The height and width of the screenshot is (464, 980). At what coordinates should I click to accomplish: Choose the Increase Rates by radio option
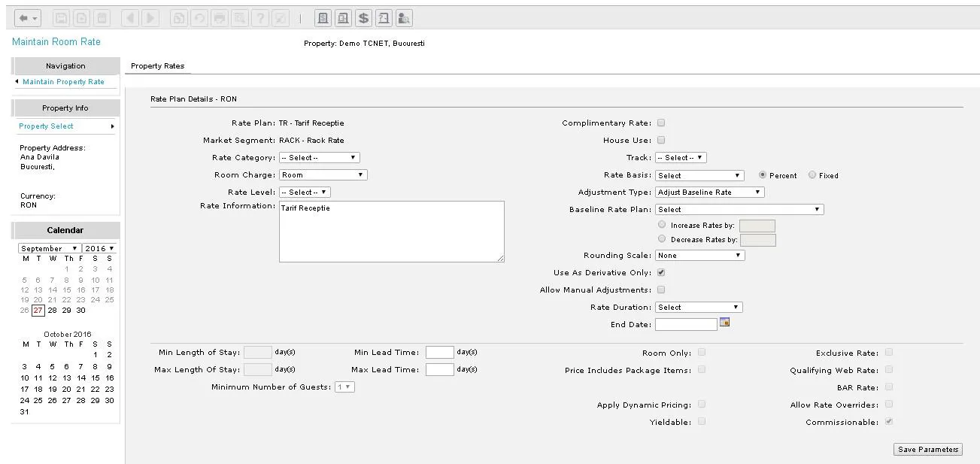tap(662, 225)
